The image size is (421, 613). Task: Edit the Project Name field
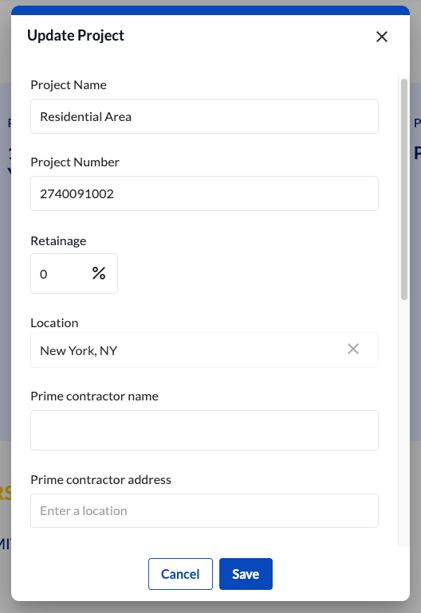[204, 117]
